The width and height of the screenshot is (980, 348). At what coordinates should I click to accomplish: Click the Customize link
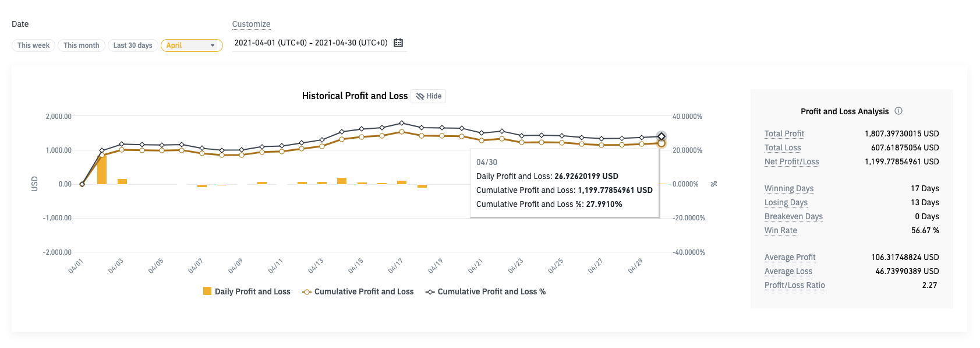251,24
